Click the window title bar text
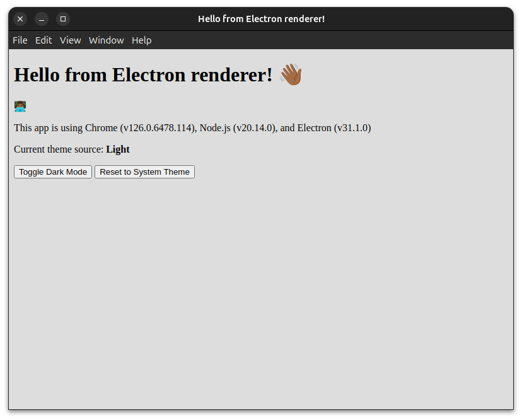The width and height of the screenshot is (522, 420). (262, 19)
